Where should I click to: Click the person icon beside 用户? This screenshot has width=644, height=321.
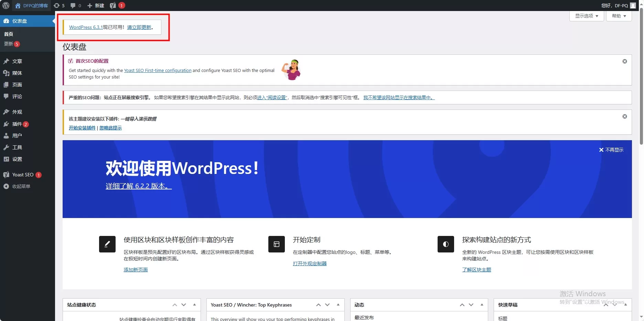click(6, 136)
